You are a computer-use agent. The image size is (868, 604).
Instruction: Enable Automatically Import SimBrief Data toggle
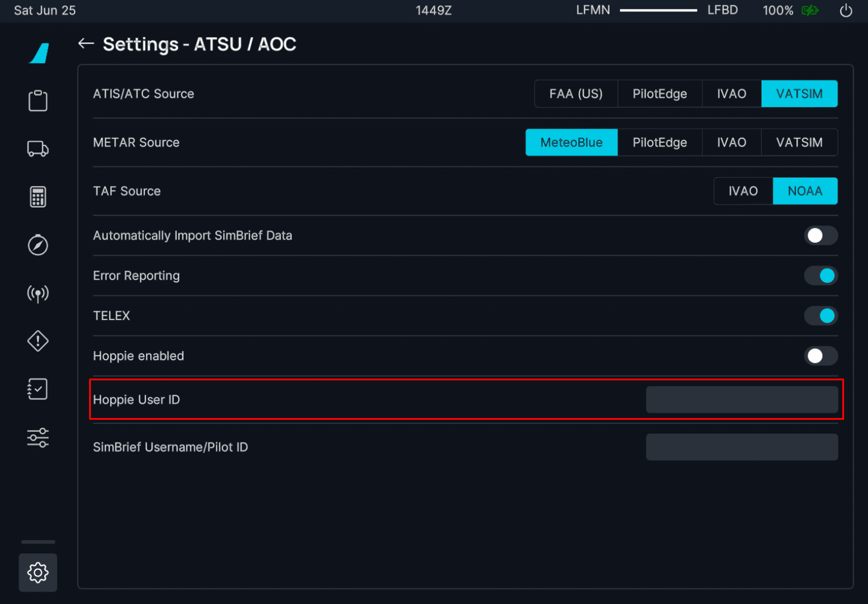pyautogui.click(x=820, y=236)
